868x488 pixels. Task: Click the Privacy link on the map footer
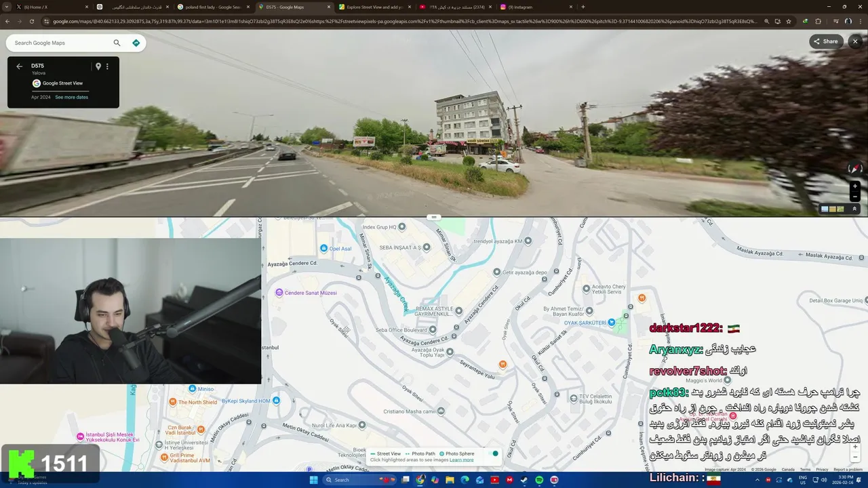tap(822, 469)
